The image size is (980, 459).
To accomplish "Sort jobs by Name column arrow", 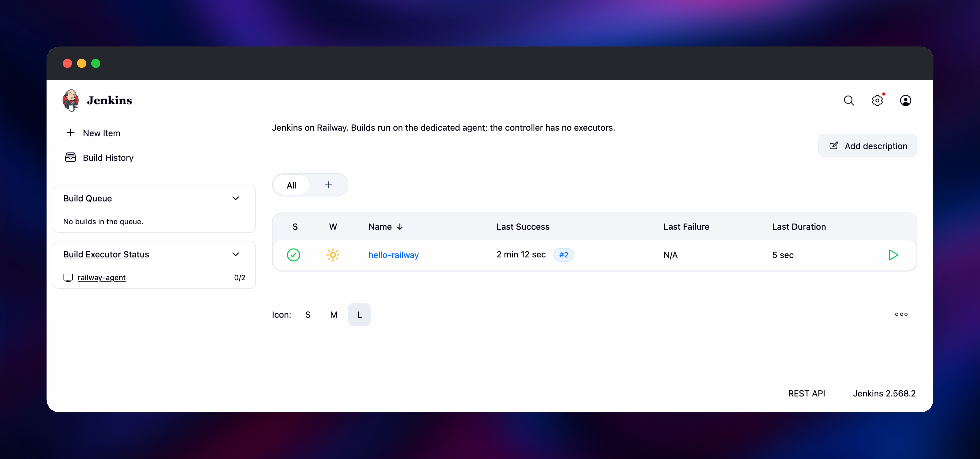I will tap(400, 227).
